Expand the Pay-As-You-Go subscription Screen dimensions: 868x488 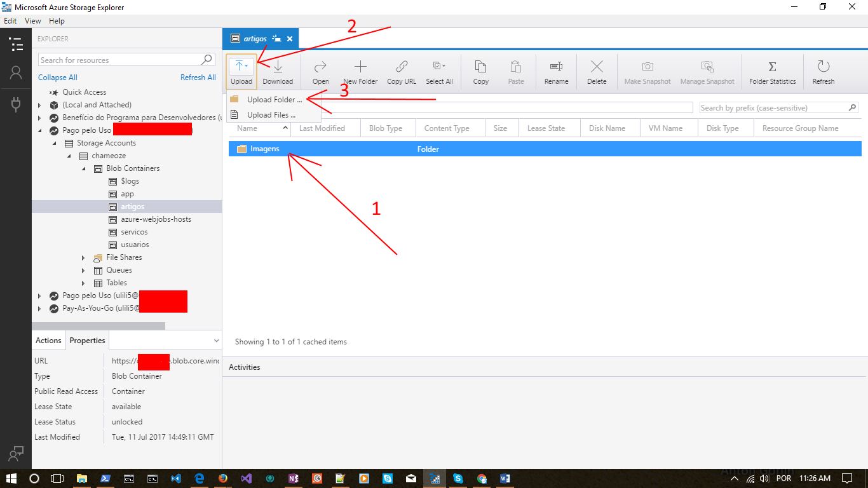coord(39,308)
